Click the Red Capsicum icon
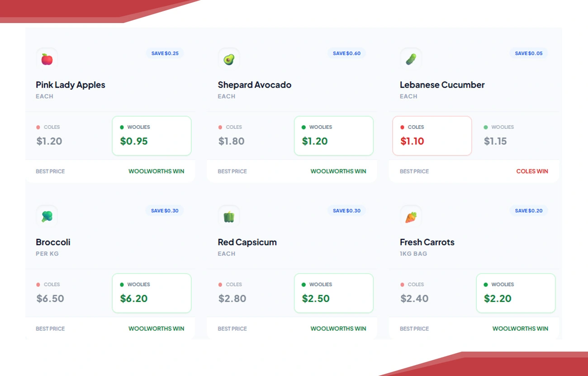588x376 pixels. pyautogui.click(x=228, y=216)
